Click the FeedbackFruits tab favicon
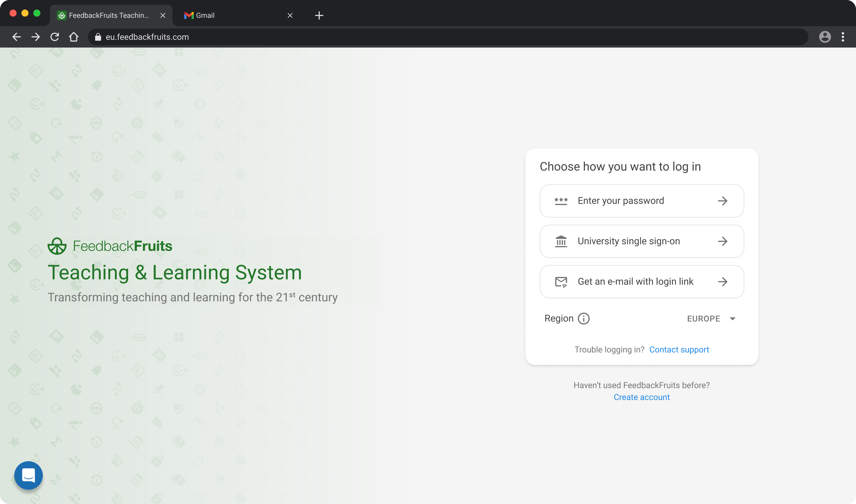 click(62, 15)
